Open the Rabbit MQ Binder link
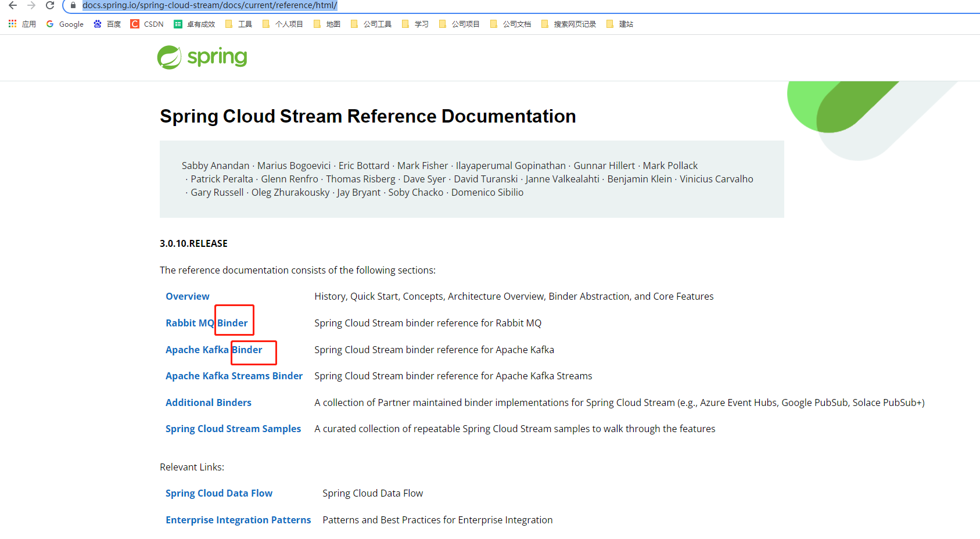 207,323
